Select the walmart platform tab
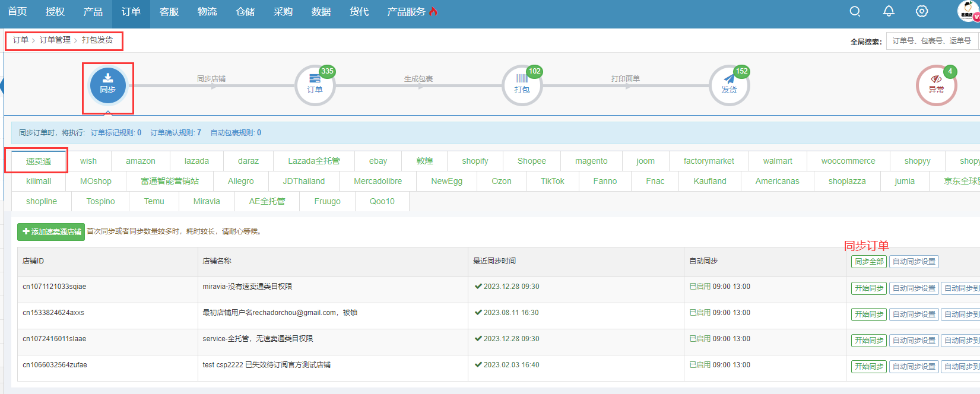This screenshot has height=394, width=980. [778, 161]
